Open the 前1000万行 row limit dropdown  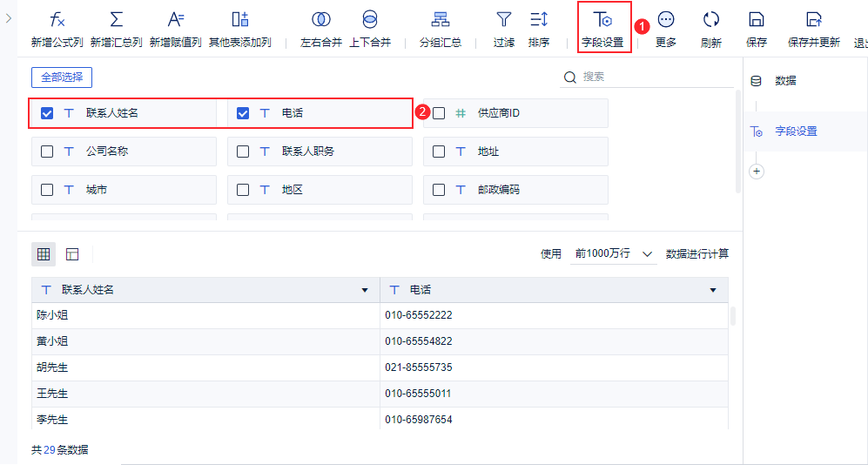click(x=614, y=254)
